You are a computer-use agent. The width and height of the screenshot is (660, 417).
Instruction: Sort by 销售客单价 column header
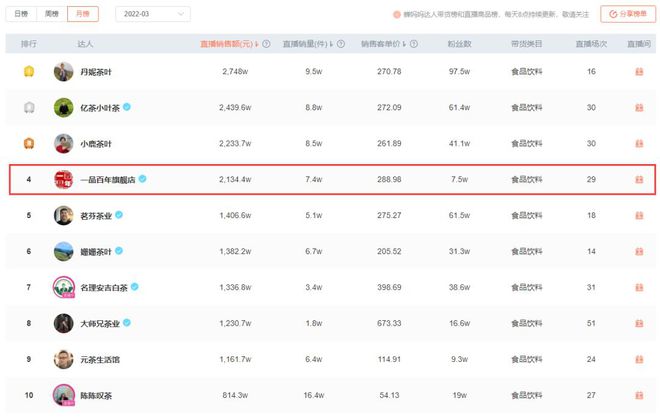[x=383, y=44]
